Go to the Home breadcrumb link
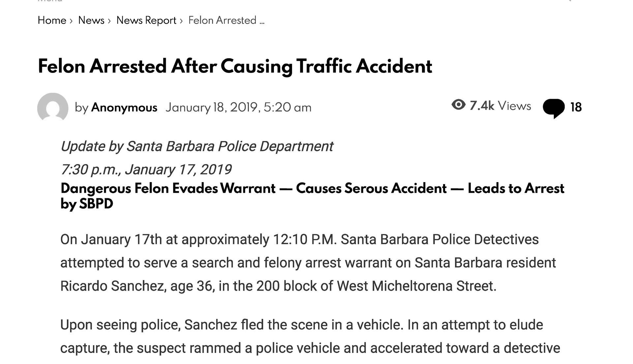 click(52, 20)
